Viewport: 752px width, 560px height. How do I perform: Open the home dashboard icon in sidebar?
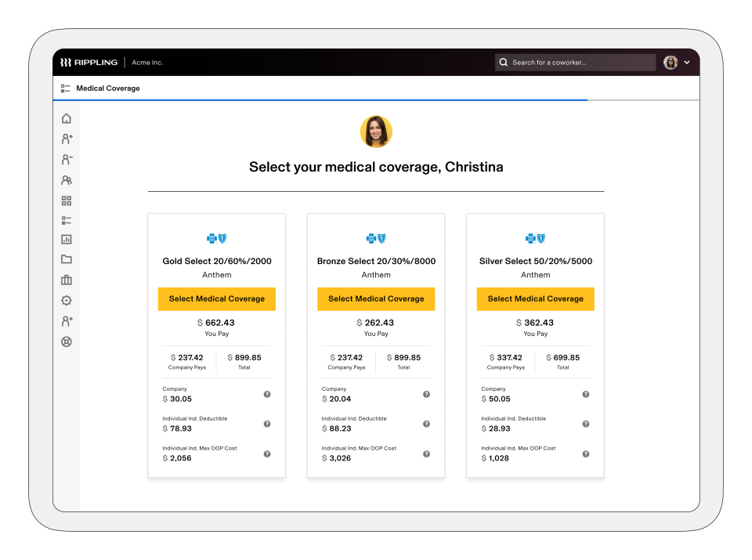67,117
